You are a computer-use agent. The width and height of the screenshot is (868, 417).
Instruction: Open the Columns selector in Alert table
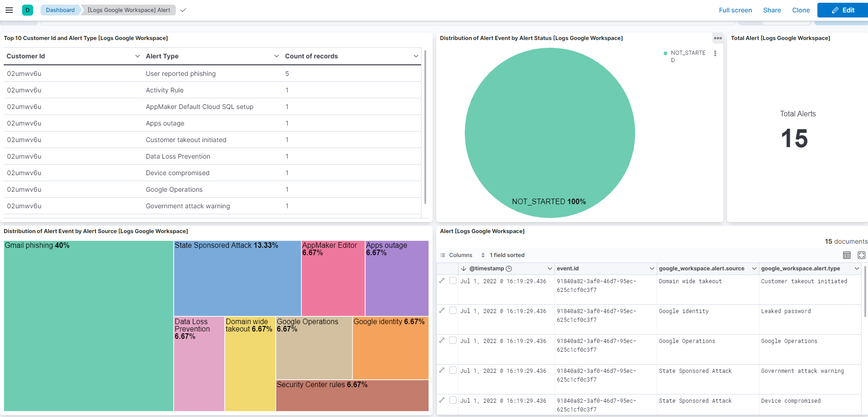pos(456,255)
